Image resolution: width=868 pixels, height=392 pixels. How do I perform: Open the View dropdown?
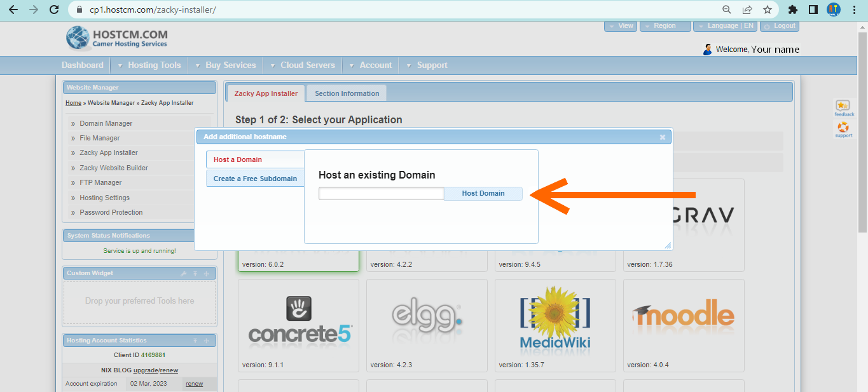621,26
